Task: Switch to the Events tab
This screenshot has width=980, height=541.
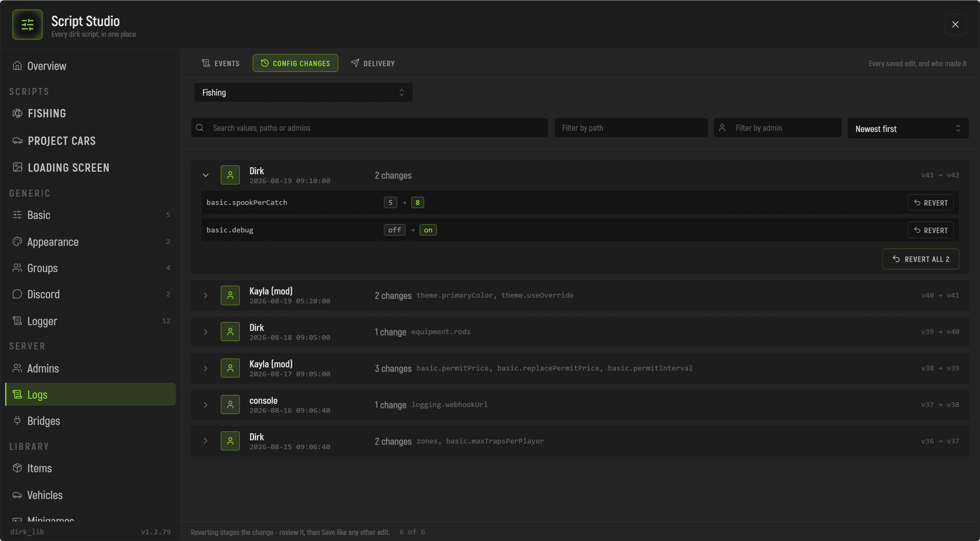Action: [221, 63]
